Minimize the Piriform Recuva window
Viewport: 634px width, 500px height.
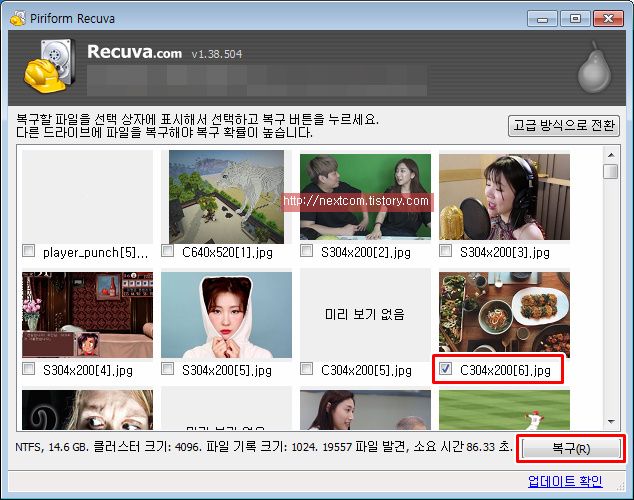[542, 19]
